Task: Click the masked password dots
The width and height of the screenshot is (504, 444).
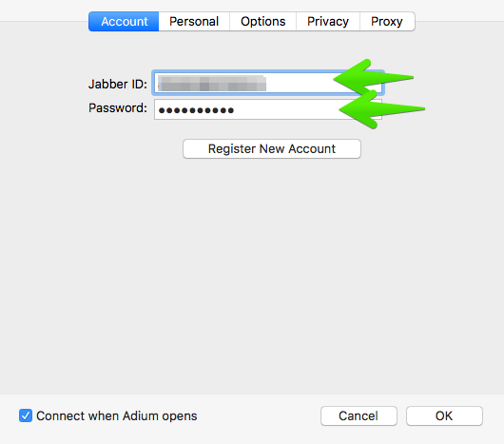Action: tap(196, 110)
